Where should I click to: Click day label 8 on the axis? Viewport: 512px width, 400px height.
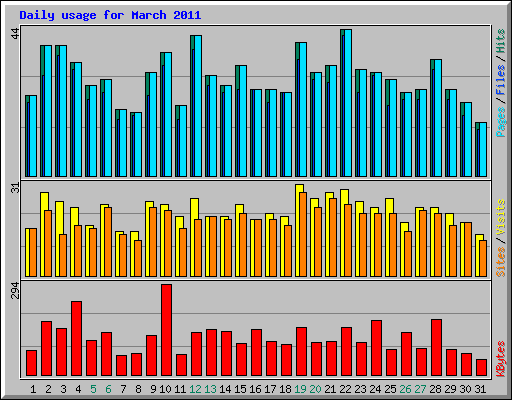coord(138,389)
